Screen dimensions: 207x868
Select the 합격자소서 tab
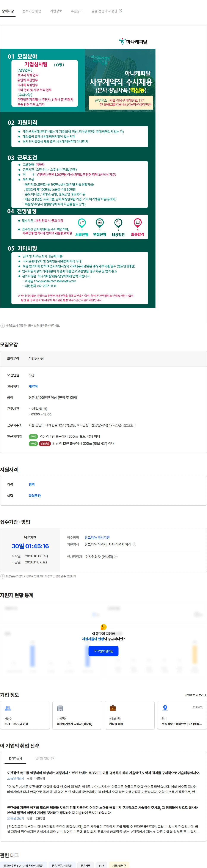[x=15, y=758]
